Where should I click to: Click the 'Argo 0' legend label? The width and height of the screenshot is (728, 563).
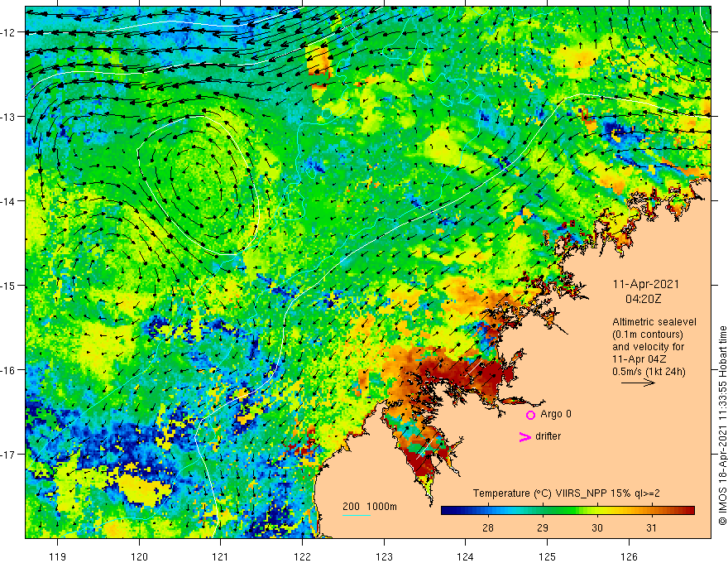point(556,414)
